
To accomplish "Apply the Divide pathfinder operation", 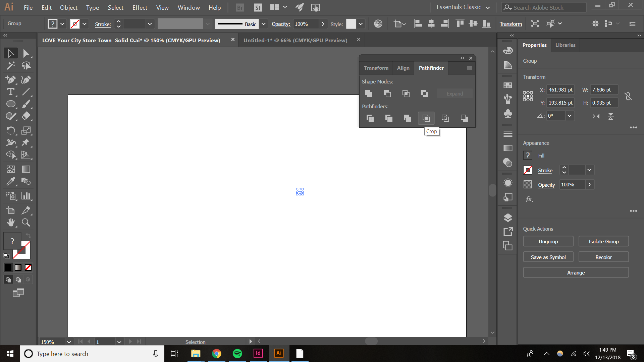I will pos(370,118).
